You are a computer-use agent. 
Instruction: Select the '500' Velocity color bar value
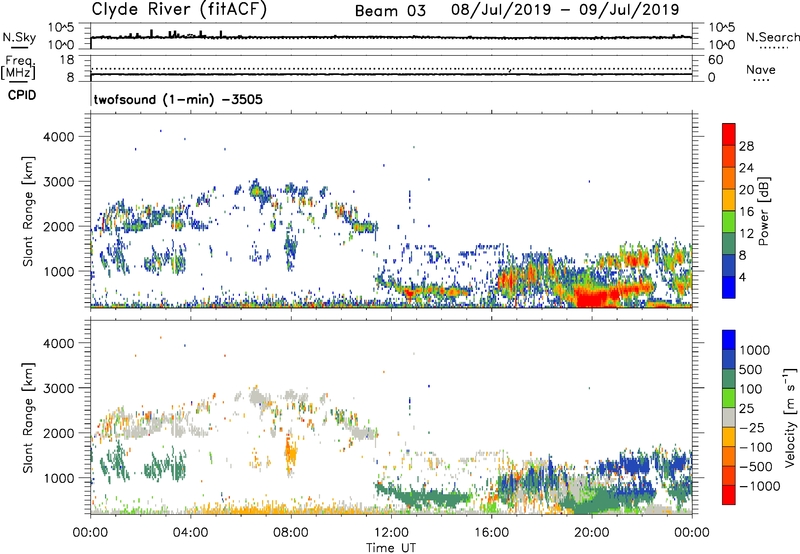(752, 369)
